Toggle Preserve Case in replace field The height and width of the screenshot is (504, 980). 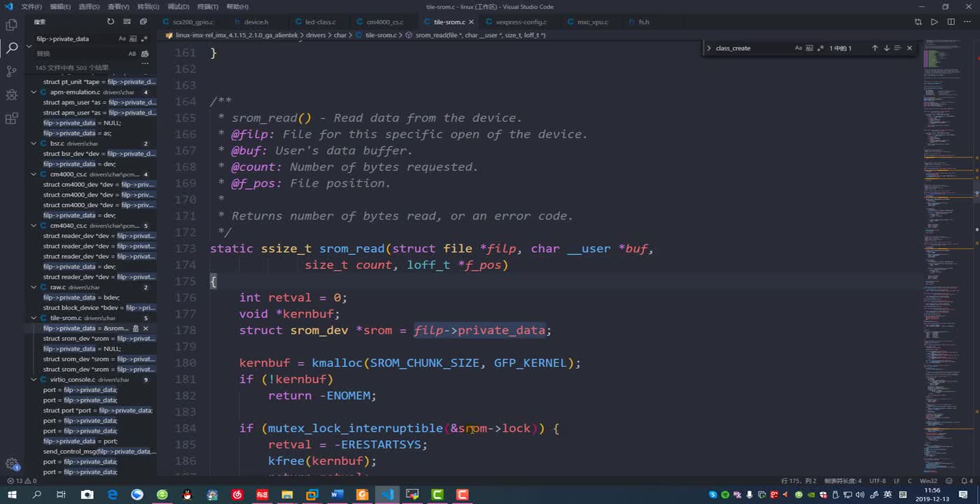pyautogui.click(x=132, y=54)
